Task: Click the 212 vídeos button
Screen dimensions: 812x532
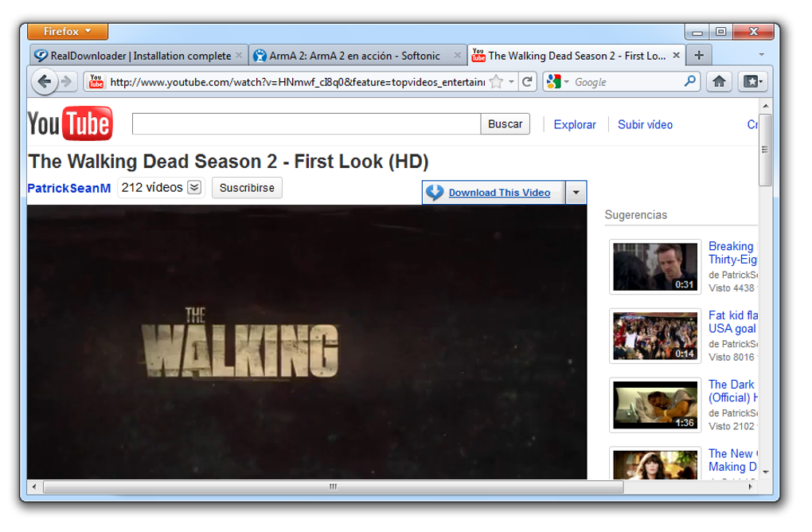Action: click(x=161, y=187)
